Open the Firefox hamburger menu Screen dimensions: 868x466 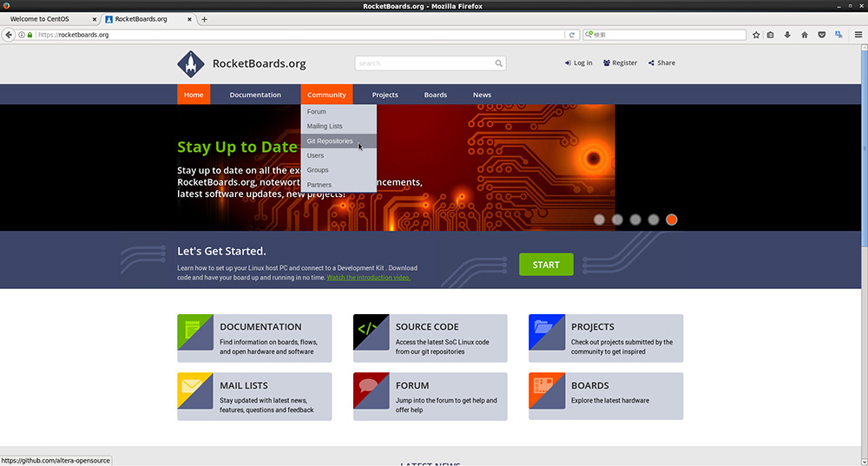(x=858, y=35)
